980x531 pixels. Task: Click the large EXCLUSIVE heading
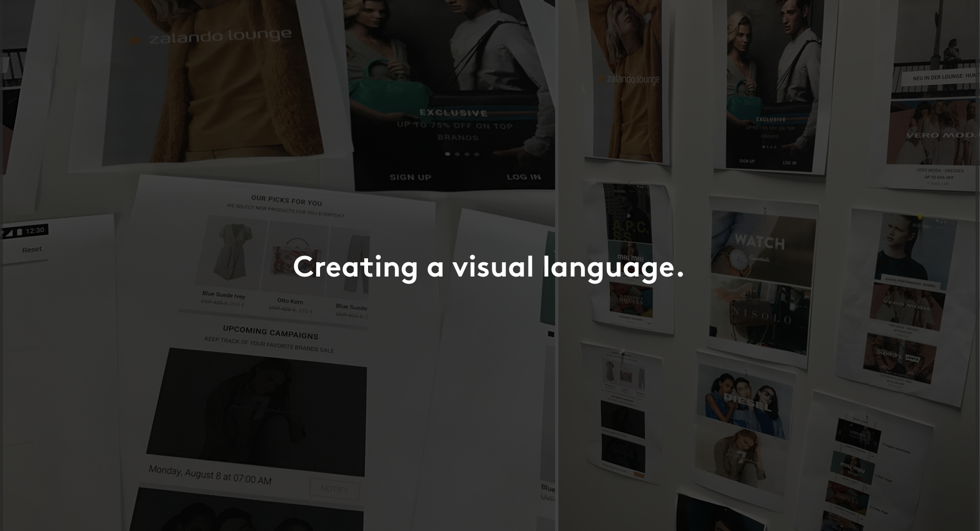454,113
